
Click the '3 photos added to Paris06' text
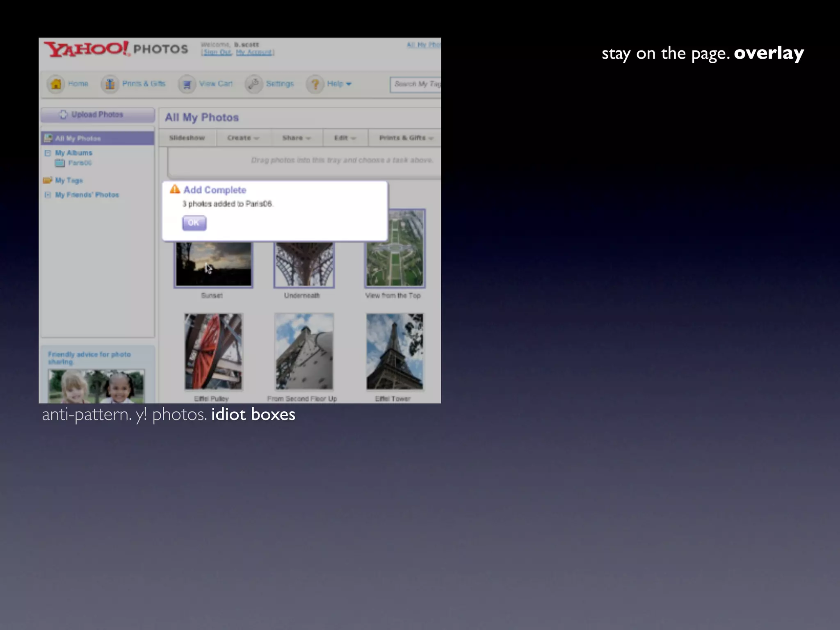point(228,204)
